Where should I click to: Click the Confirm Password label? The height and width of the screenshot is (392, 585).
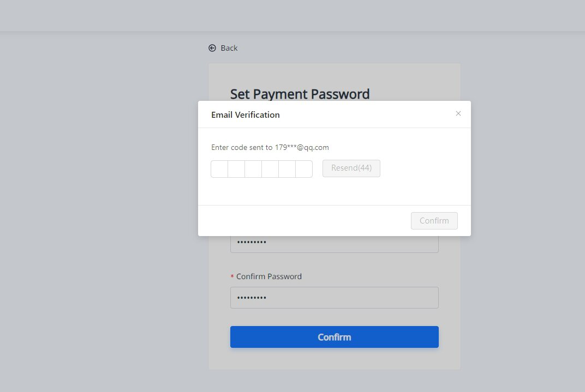[x=269, y=276]
